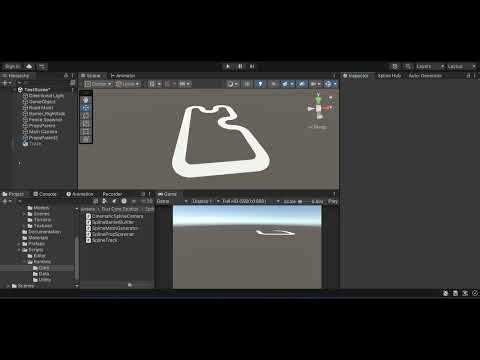480x360 pixels.
Task: Select the Core folder in Project tree
Action: 44,268
